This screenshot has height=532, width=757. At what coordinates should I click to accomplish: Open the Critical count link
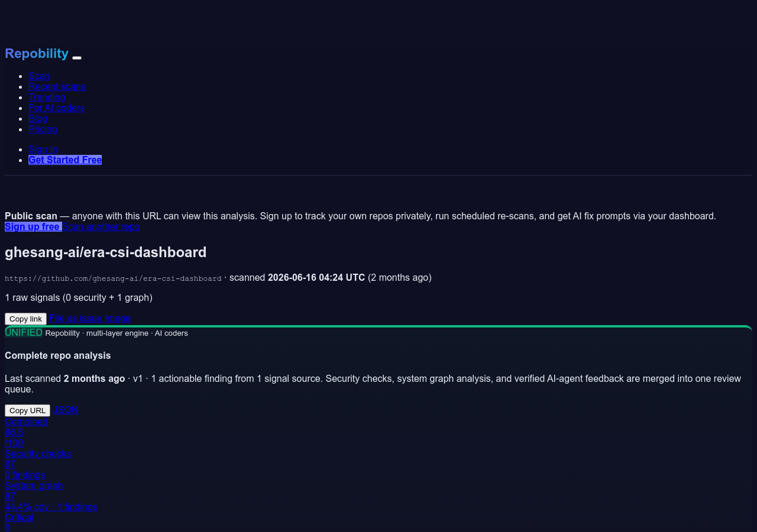(x=19, y=517)
